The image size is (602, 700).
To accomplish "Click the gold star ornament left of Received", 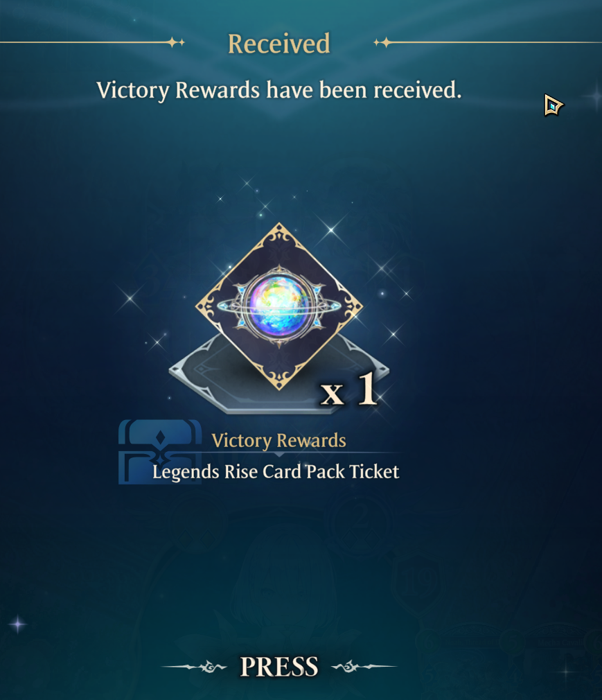I will (177, 42).
